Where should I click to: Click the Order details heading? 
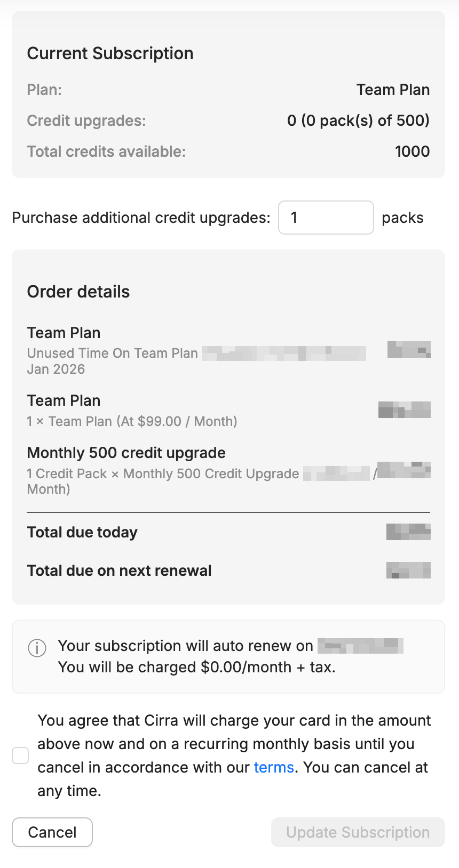tap(78, 292)
